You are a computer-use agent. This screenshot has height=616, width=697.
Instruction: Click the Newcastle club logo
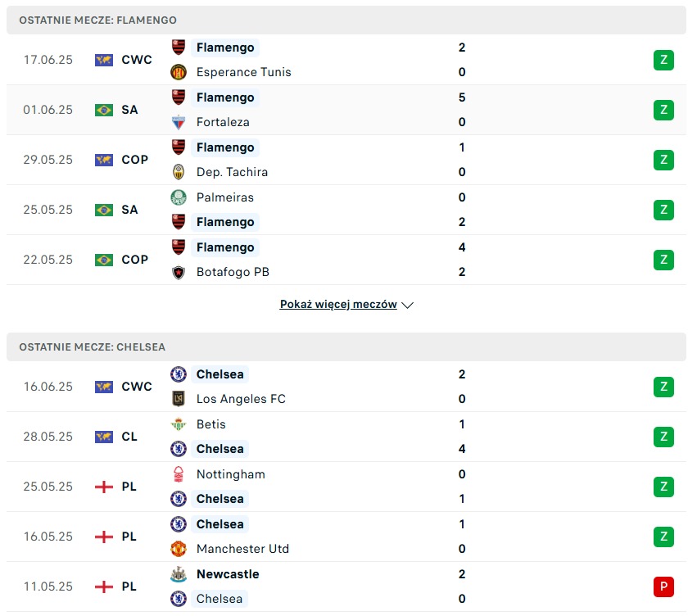point(179,574)
